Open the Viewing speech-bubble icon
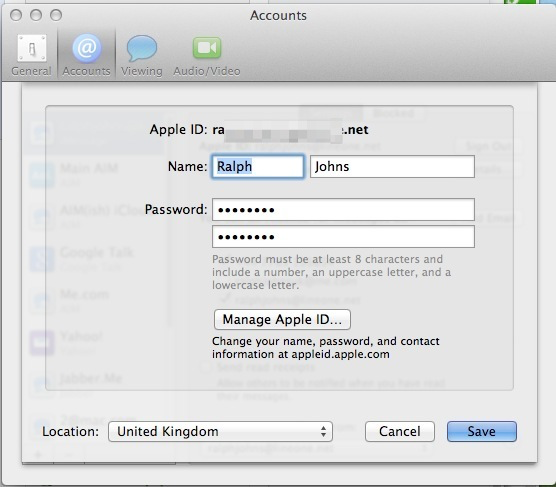The height and width of the screenshot is (487, 556). pyautogui.click(x=142, y=48)
